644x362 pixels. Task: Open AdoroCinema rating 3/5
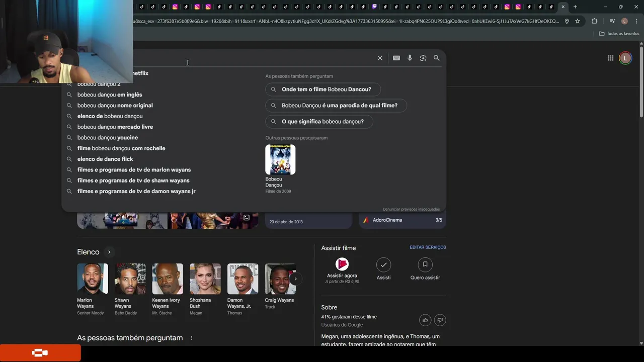(403, 220)
